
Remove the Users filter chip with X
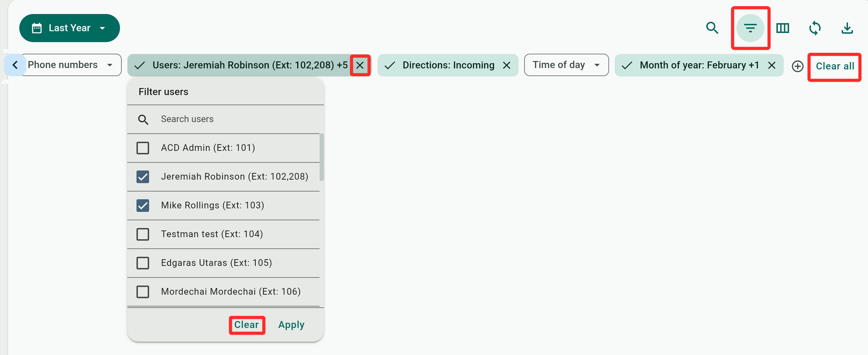[x=360, y=65]
